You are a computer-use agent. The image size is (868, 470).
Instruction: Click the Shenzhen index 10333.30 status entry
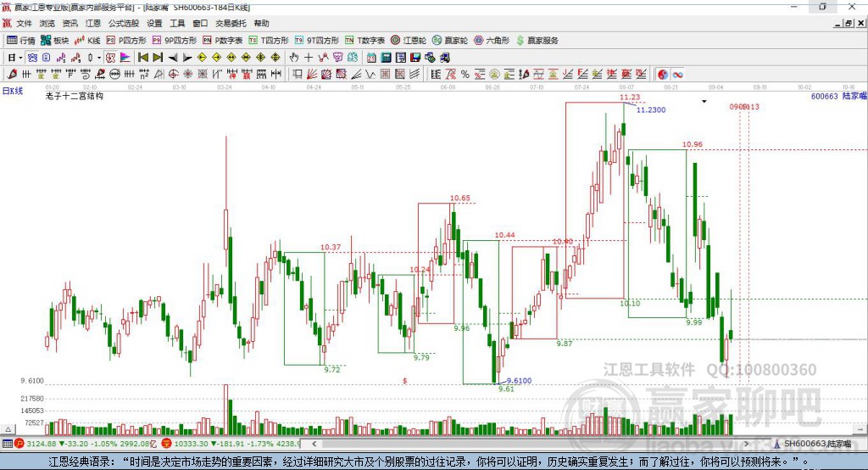(x=231, y=444)
